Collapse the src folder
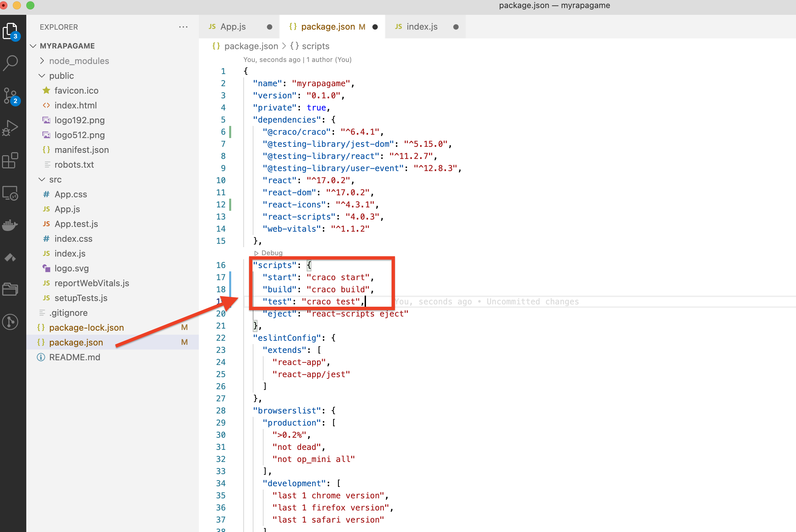The width and height of the screenshot is (796, 532). [55, 179]
